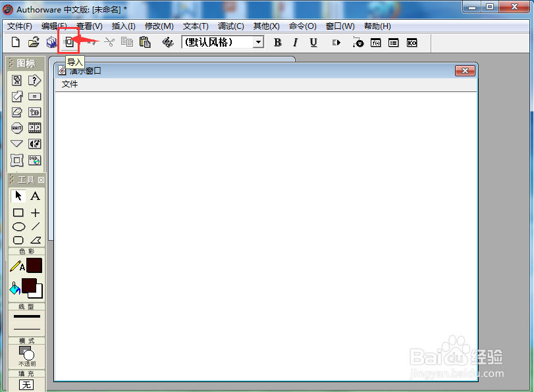Image resolution: width=534 pixels, height=392 pixels.
Task: Open the 其他(X) menu
Action: [x=266, y=26]
